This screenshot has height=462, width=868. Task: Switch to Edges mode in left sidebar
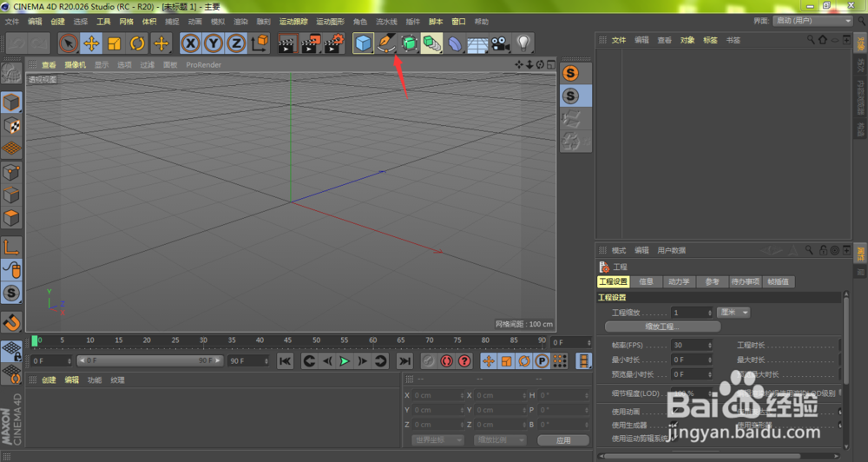pyautogui.click(x=11, y=195)
